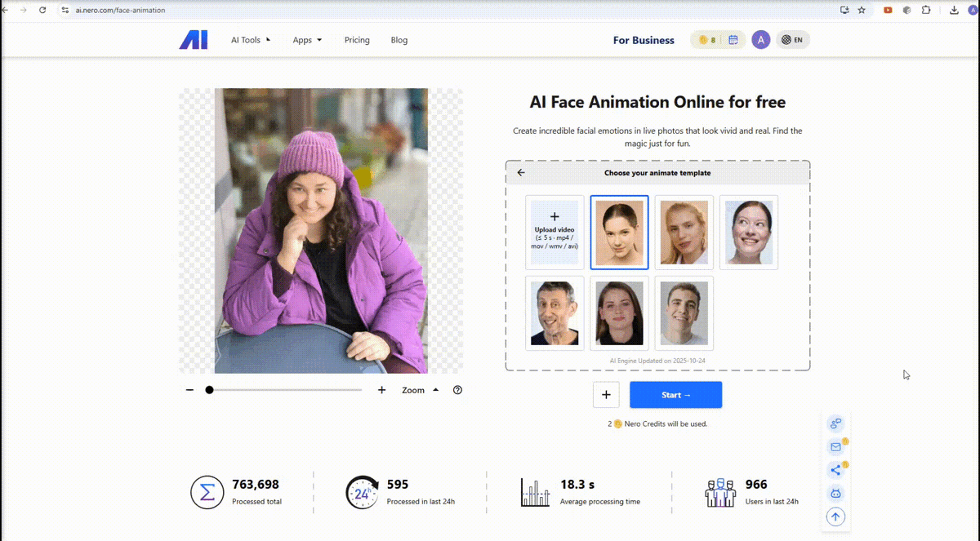Click the 'Nero Credits will be used' notice

coord(657,423)
